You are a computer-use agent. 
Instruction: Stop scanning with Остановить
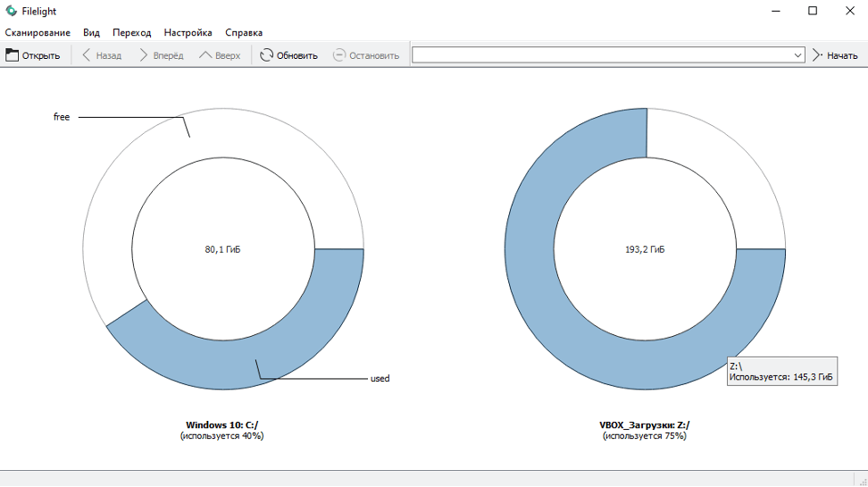366,55
